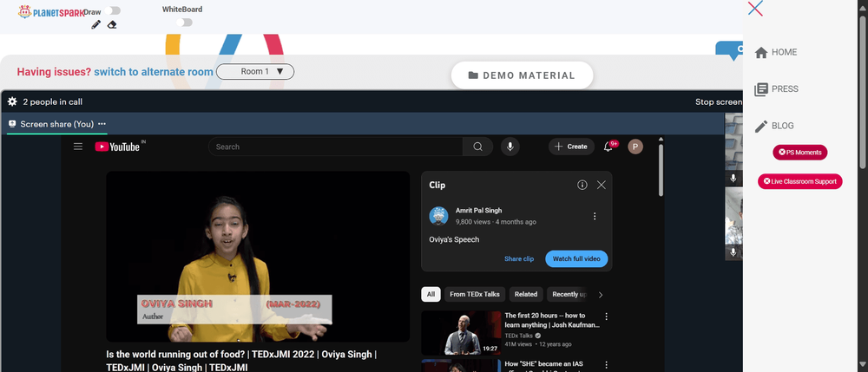
Task: Click lower participant microphone icon
Action: tap(733, 252)
